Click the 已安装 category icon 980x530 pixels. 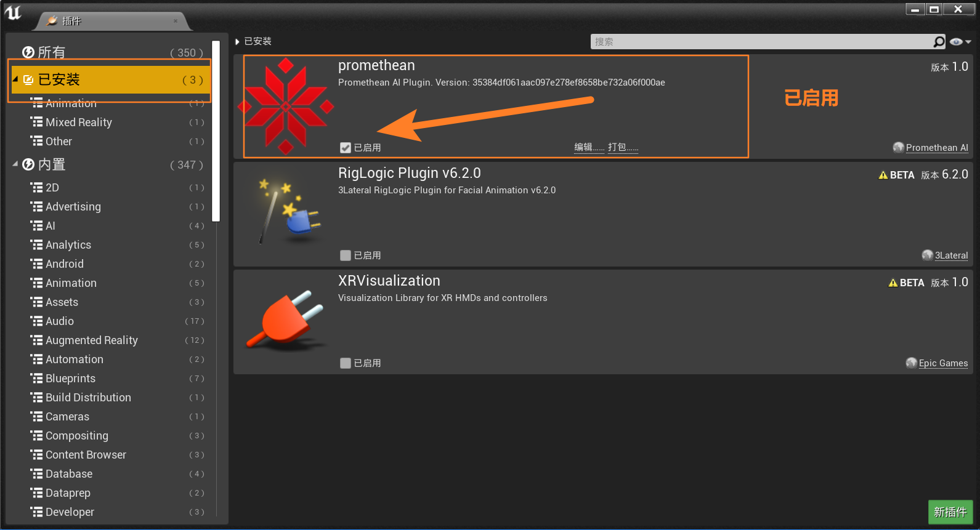28,79
